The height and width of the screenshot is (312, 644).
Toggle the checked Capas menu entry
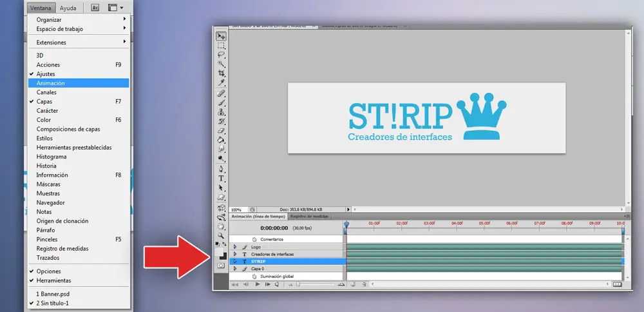(x=79, y=102)
